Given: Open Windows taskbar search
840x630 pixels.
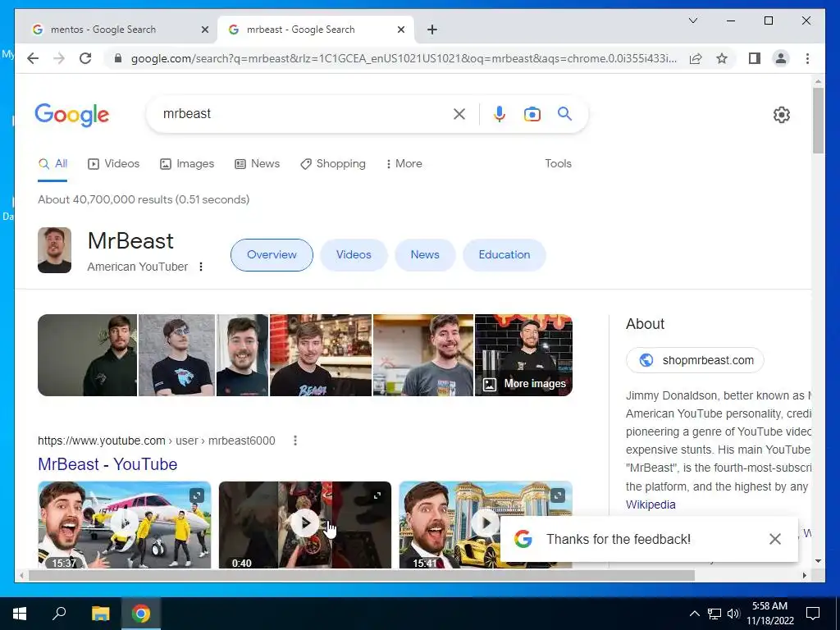Looking at the screenshot, I should [59, 614].
